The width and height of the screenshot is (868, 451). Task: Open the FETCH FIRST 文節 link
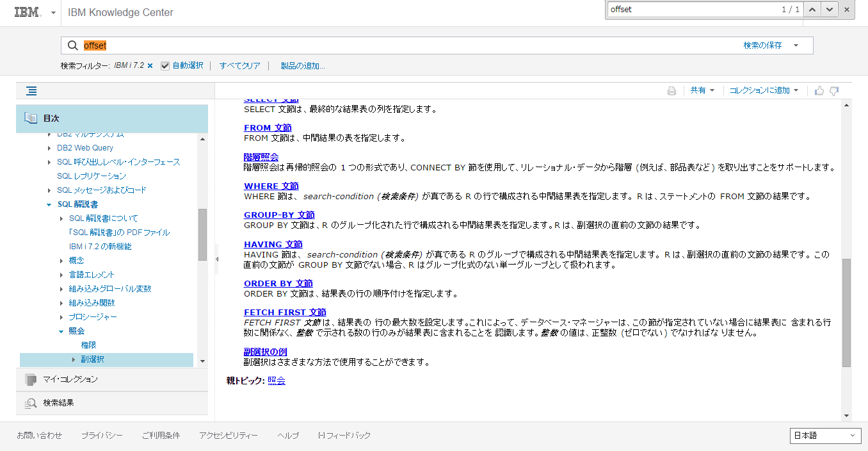coord(285,313)
